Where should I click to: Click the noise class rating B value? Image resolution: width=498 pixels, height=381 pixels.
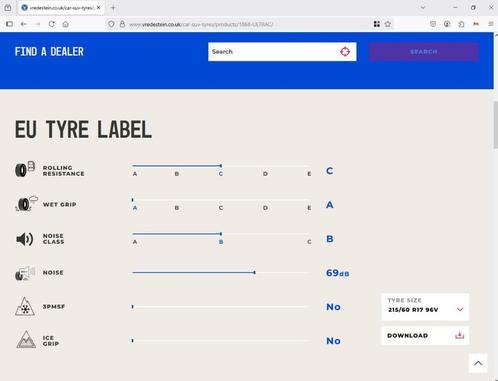pos(330,239)
